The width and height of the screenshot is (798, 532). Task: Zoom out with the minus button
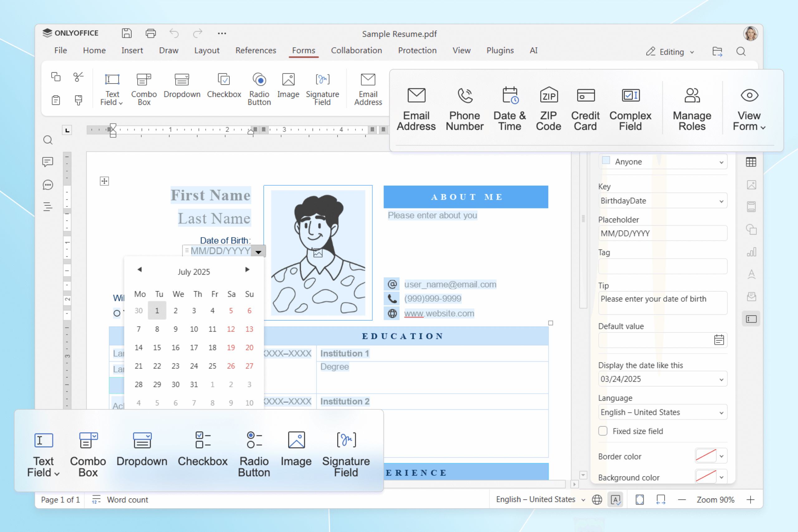[x=682, y=499]
